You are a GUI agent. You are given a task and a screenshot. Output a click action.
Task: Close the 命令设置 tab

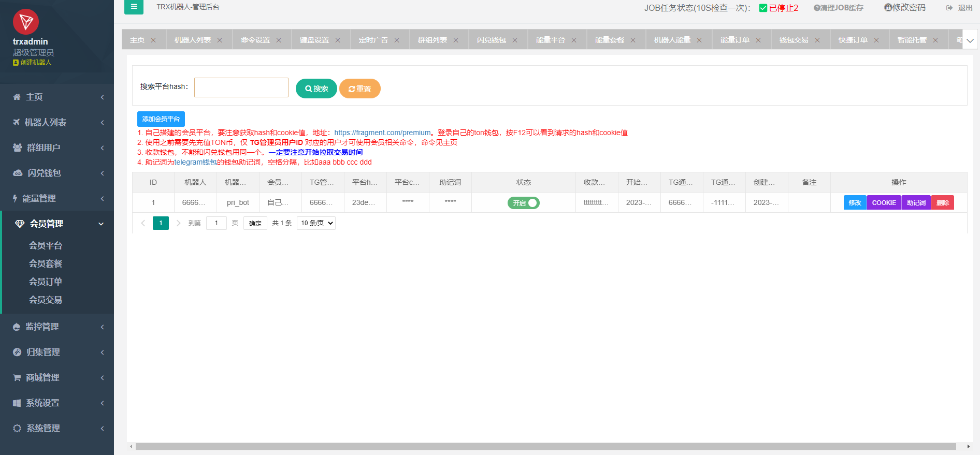coord(279,40)
